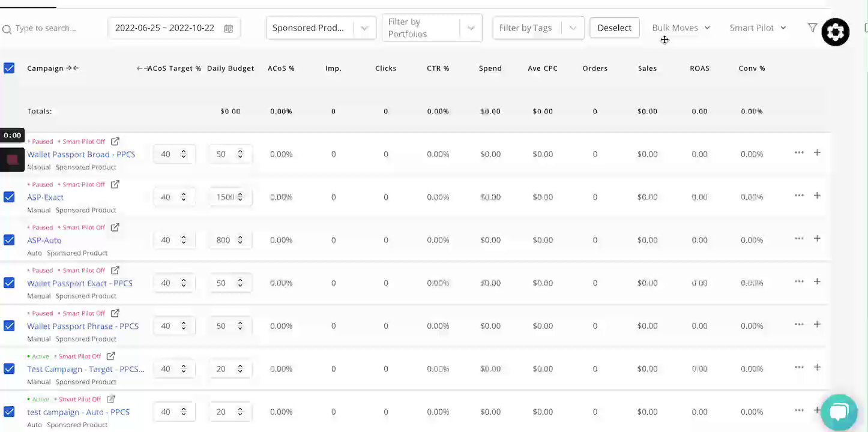Click the Deselect button

(x=614, y=28)
